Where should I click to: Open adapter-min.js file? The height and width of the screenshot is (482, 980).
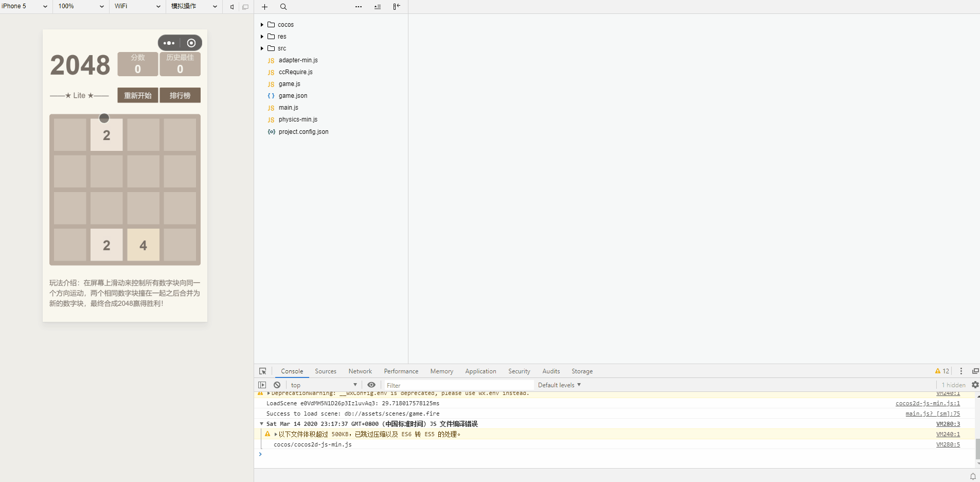click(298, 60)
